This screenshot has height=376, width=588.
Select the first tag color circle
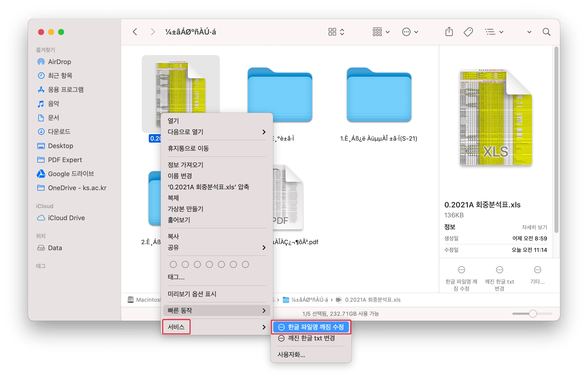pyautogui.click(x=173, y=264)
